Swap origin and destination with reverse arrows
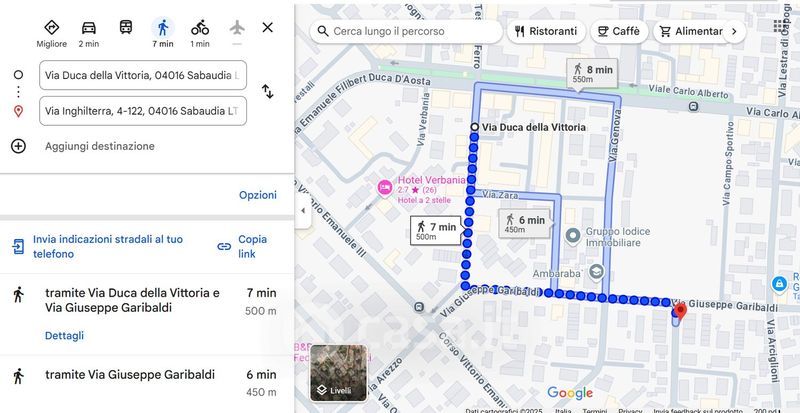Image resolution: width=800 pixels, height=413 pixels. [x=267, y=92]
